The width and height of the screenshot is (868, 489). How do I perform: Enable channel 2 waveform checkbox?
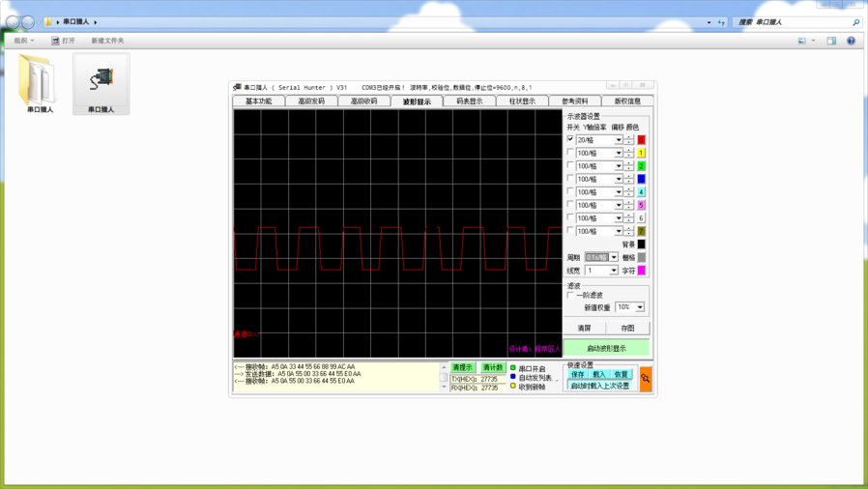(570, 165)
